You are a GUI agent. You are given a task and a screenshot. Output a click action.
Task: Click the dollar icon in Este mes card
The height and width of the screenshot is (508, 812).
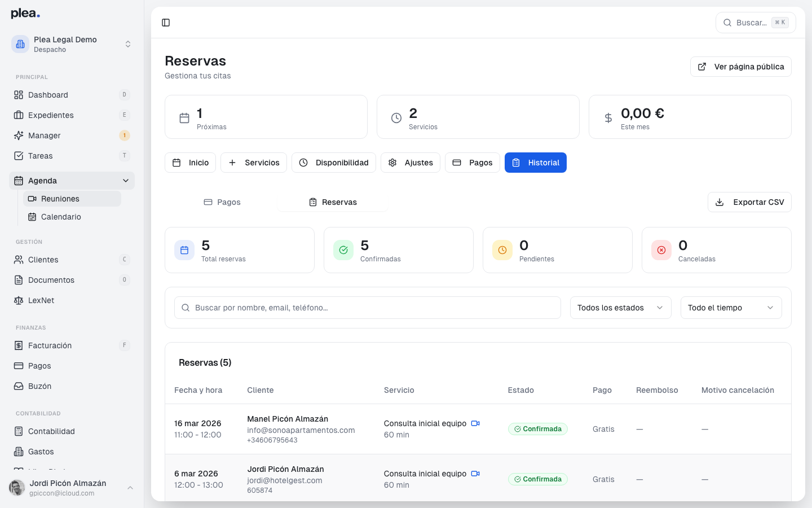608,118
